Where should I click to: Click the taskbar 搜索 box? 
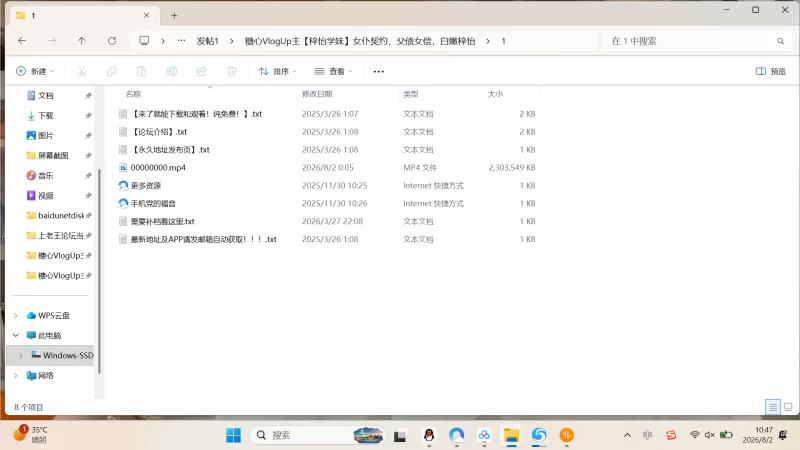pyautogui.click(x=317, y=435)
